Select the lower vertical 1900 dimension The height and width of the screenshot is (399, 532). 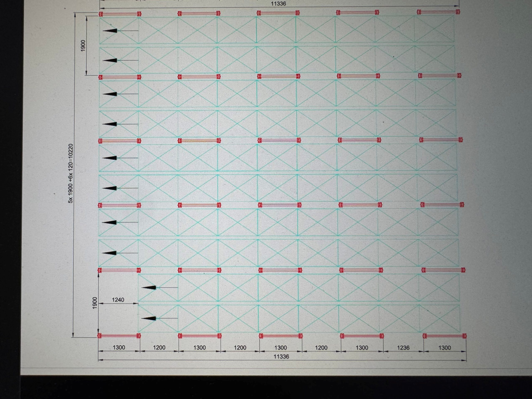click(95, 303)
